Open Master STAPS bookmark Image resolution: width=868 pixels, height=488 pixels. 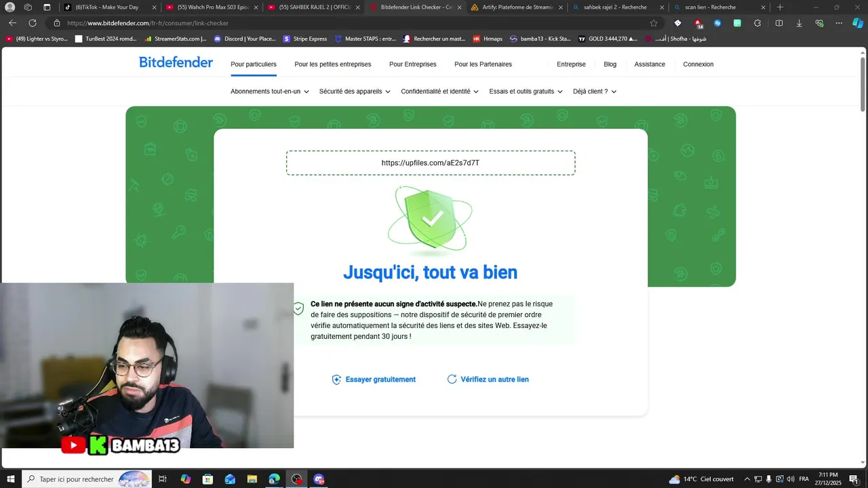pos(365,39)
